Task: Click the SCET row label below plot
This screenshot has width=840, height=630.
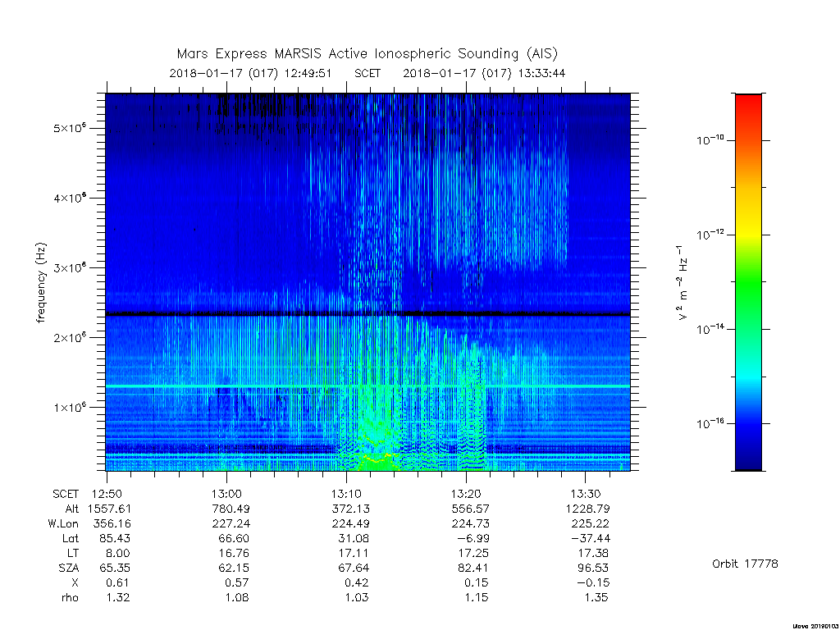Action: click(x=66, y=493)
